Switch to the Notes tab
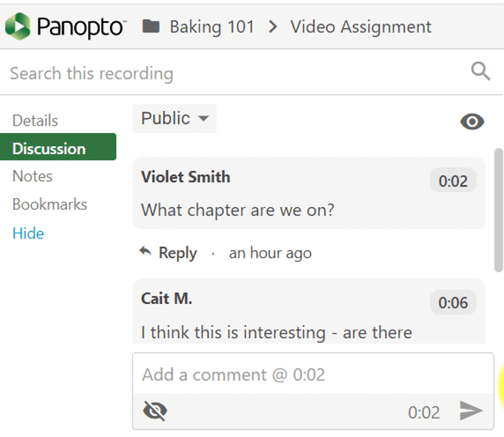 [x=32, y=176]
